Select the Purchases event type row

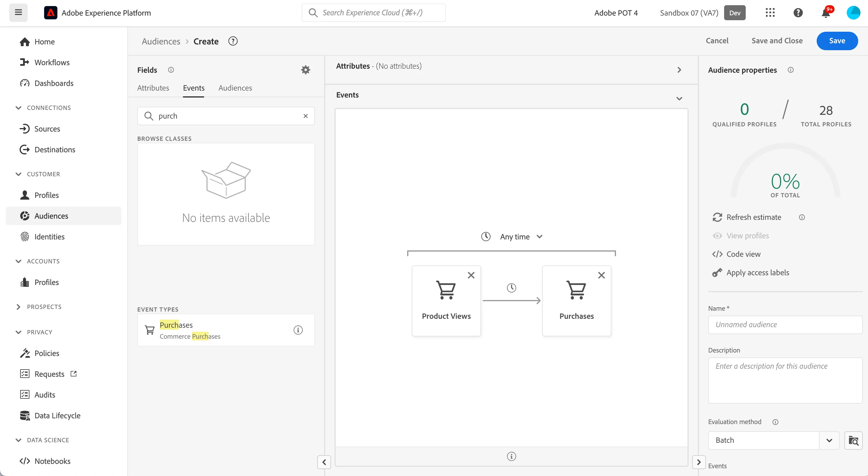(x=226, y=330)
